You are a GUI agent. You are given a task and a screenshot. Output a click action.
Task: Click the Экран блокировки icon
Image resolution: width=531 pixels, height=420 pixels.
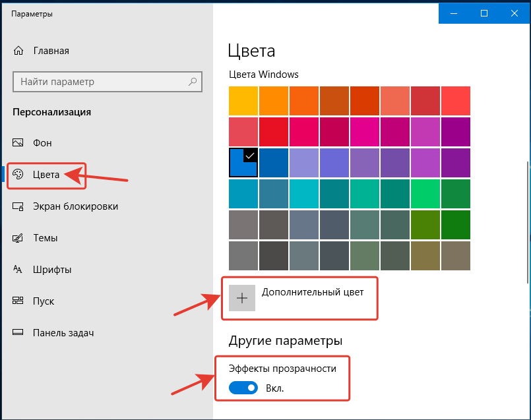coord(18,206)
